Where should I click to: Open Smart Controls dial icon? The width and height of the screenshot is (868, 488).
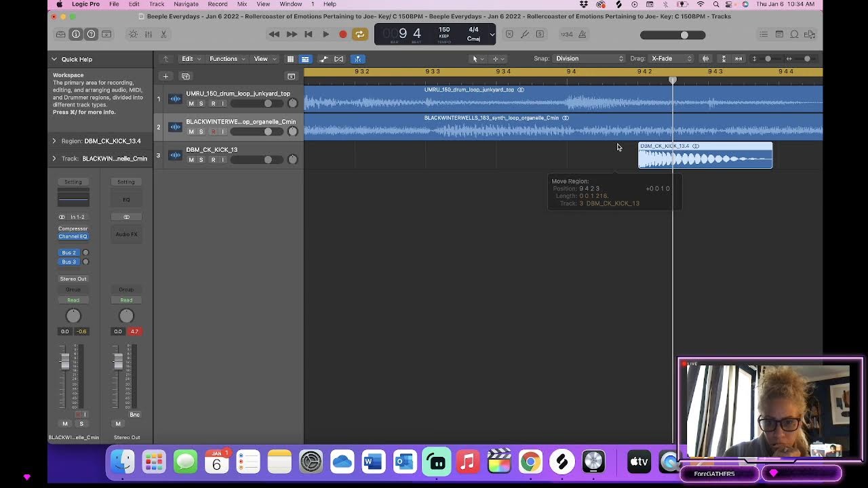pos(133,34)
